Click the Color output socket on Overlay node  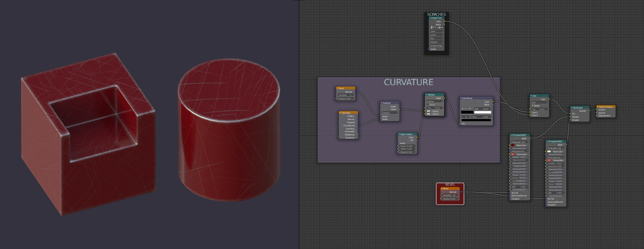[x=444, y=98]
